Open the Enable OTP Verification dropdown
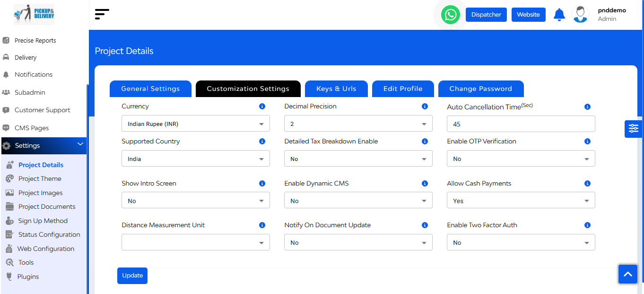 pos(521,159)
